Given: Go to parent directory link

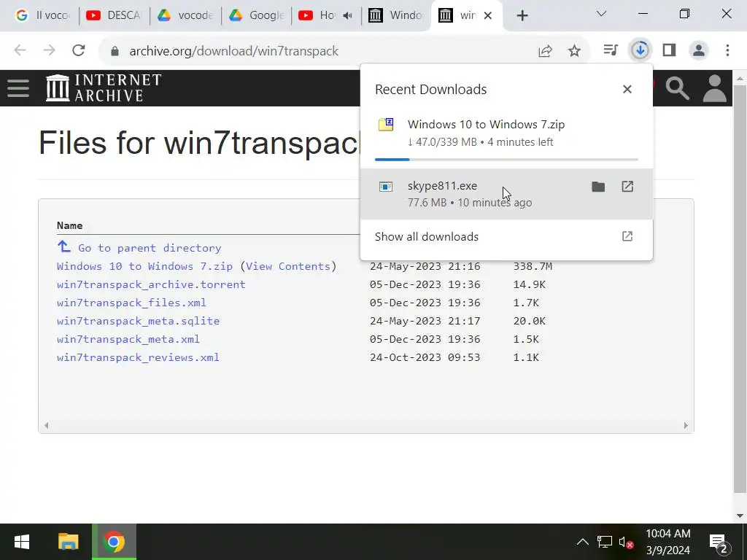Looking at the screenshot, I should [x=150, y=248].
